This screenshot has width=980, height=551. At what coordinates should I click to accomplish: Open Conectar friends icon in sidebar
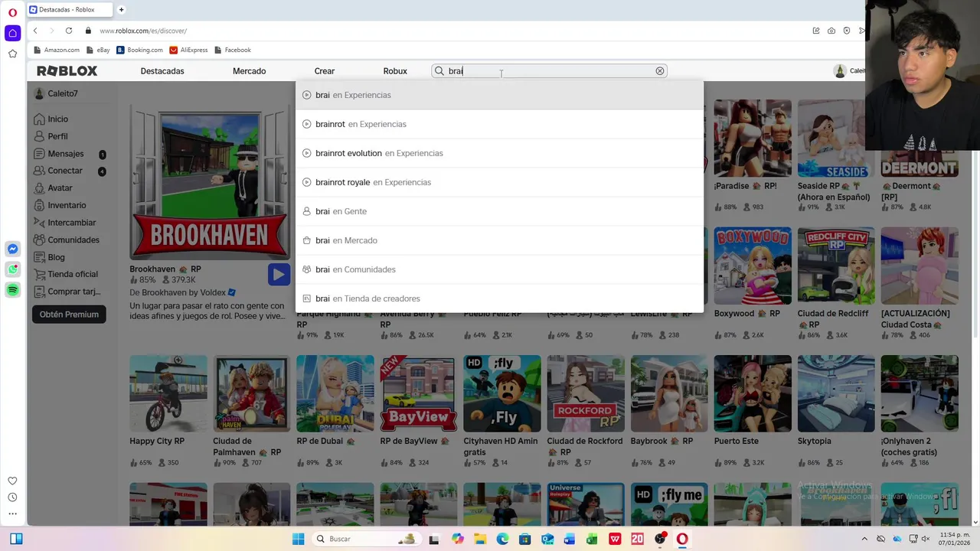[x=39, y=171]
